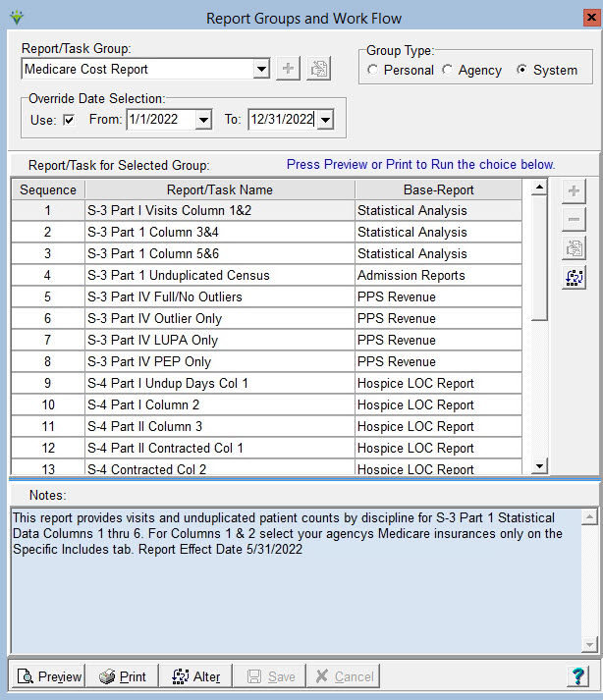Select 'S-4 Part II Column 3' row
Screen dimensions: 603x700
point(220,426)
